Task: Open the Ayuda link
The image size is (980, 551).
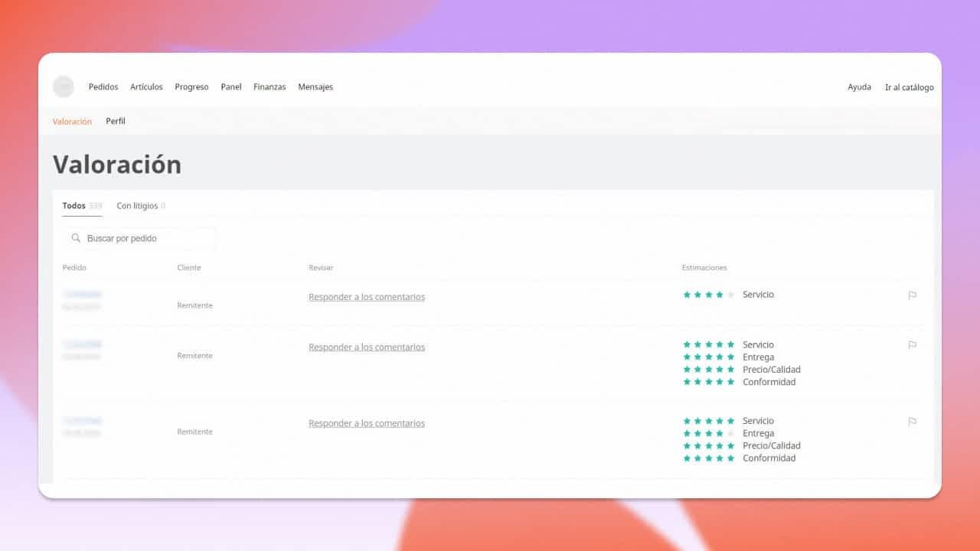Action: pos(859,87)
